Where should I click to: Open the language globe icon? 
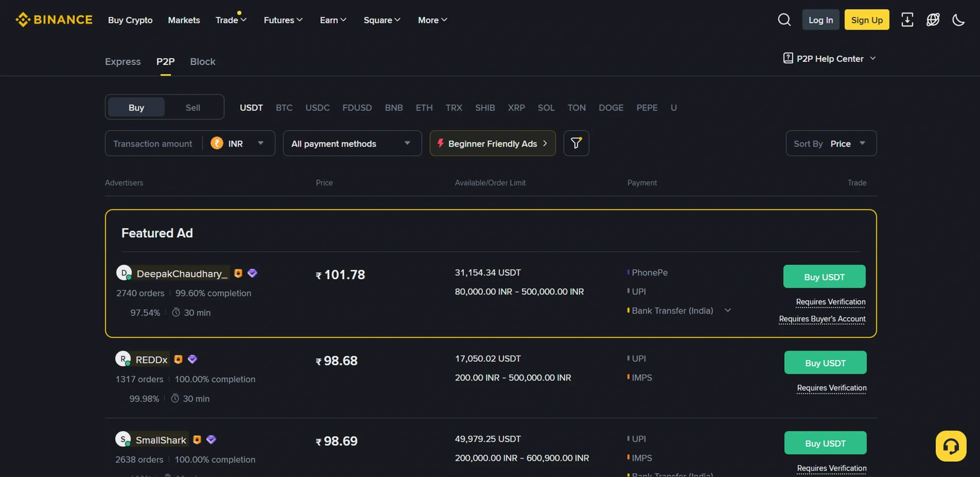click(933, 20)
